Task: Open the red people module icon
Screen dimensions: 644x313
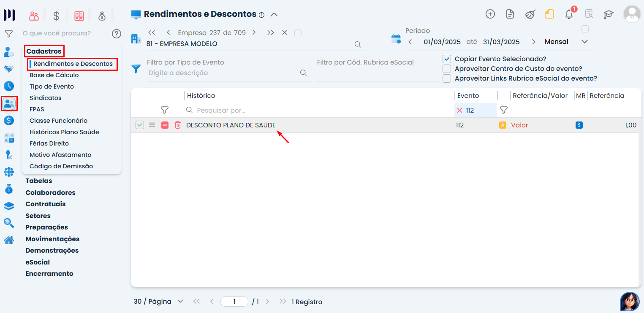Action: pyautogui.click(x=34, y=16)
